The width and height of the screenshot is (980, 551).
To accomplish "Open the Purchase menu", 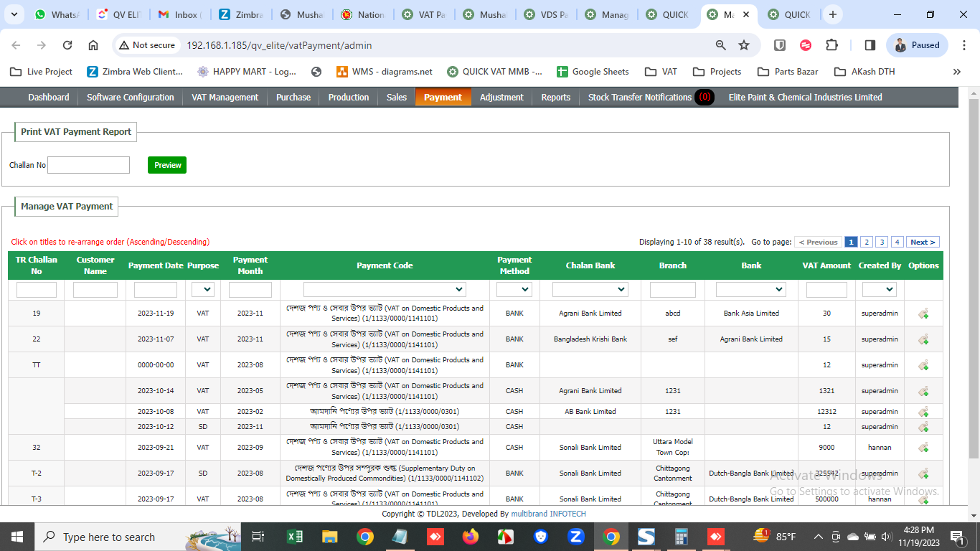I will click(293, 97).
